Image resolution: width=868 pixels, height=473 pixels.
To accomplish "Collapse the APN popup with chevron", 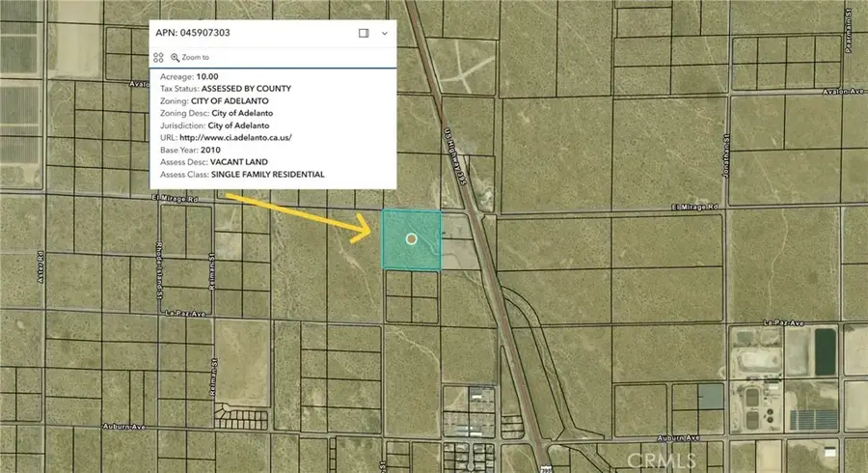I will 385,33.
